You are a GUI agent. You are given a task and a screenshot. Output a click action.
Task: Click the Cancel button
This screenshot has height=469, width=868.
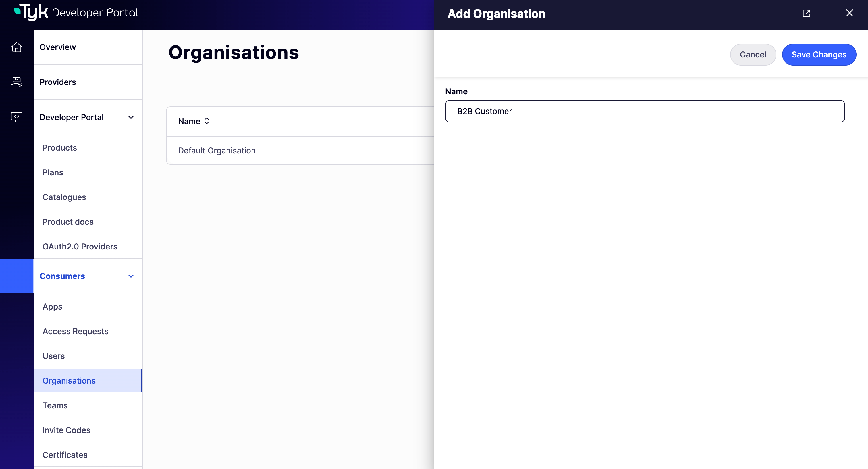click(x=753, y=55)
